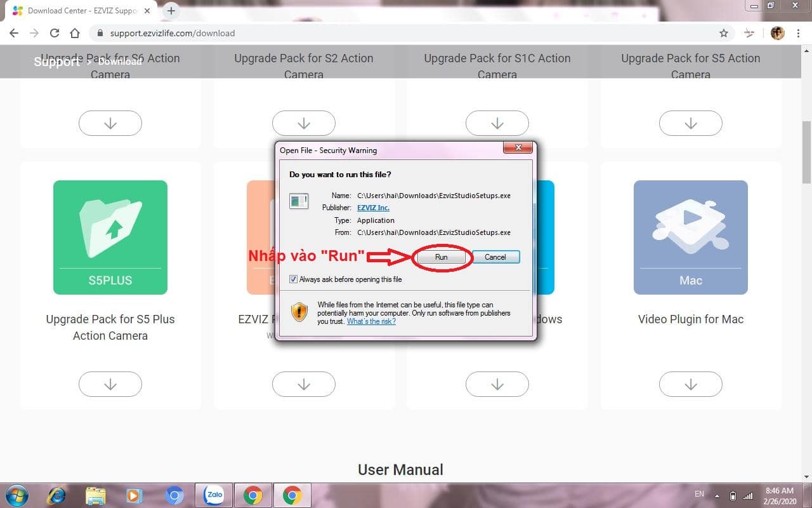Screen dimensions: 812x508
Task: Close the Download Center browser tab
Action: (x=148, y=11)
